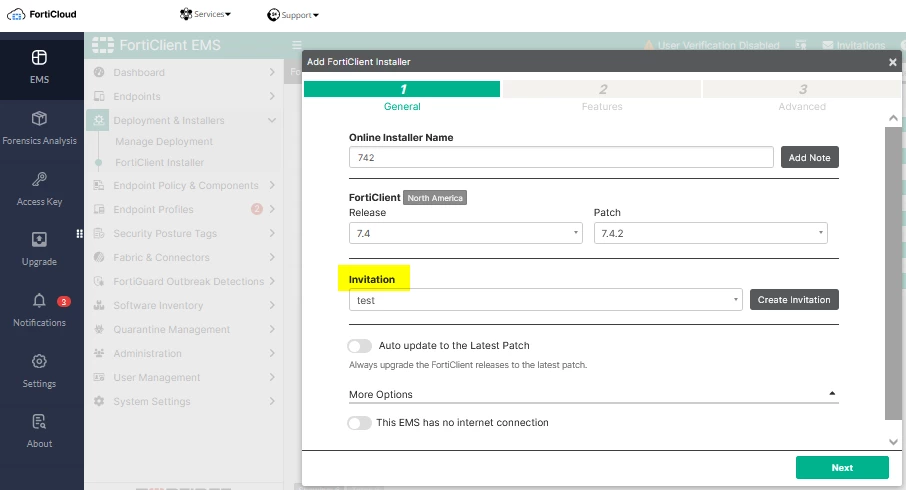Click Deployment & Installers gear icon
906x490 pixels.
tap(99, 120)
